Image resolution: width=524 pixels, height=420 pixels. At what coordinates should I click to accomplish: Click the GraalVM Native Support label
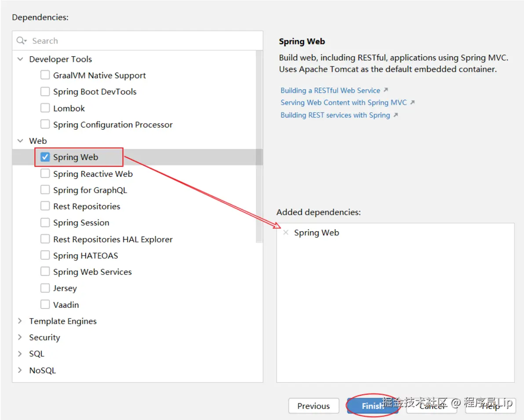point(100,76)
